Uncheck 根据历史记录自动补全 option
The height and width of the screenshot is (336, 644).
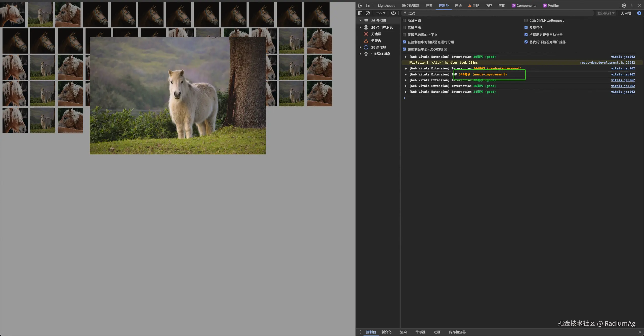[526, 35]
